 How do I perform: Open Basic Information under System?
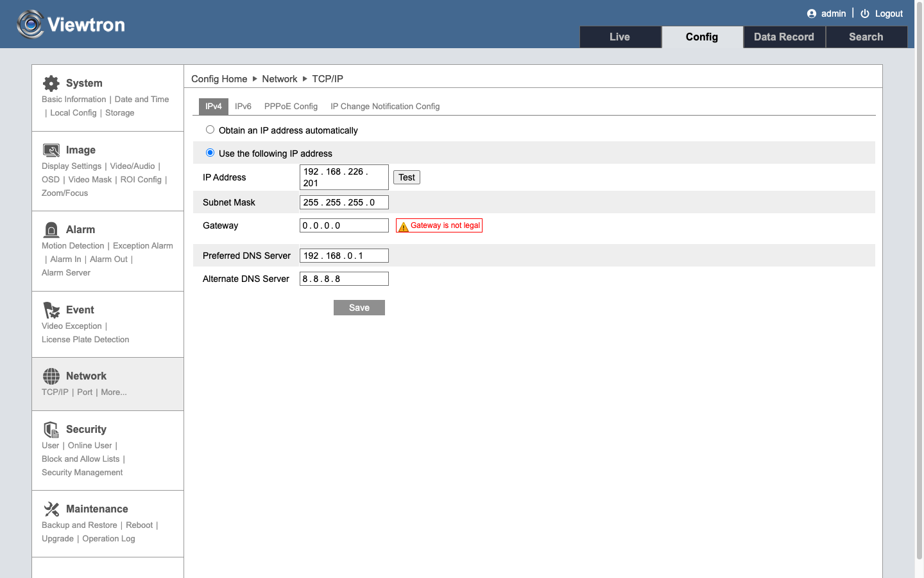tap(74, 100)
